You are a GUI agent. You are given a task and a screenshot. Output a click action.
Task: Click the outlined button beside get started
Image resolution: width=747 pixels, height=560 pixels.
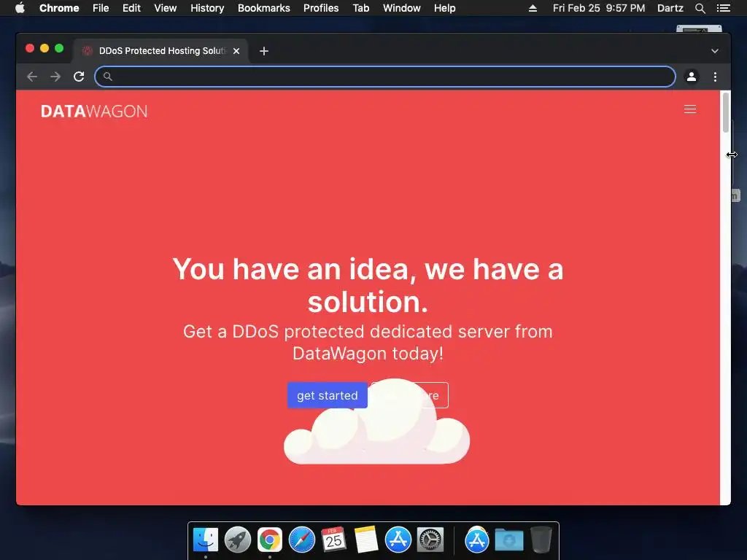pyautogui.click(x=410, y=395)
